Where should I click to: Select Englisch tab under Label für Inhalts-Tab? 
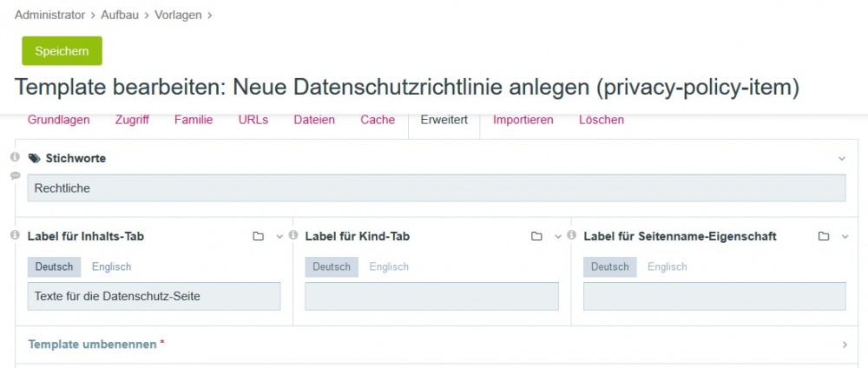111,266
